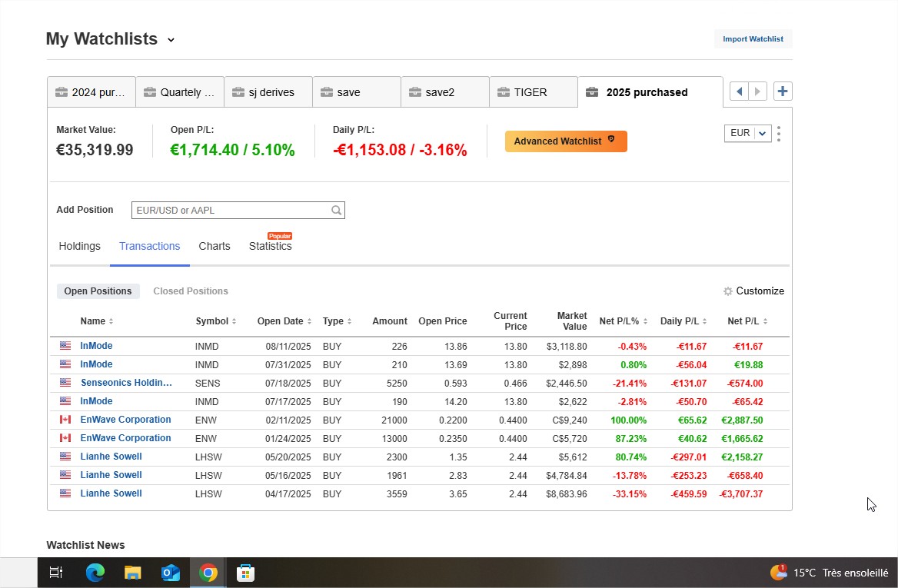Click the Import Watchlist button
The height and width of the screenshot is (588, 898).
click(x=753, y=38)
